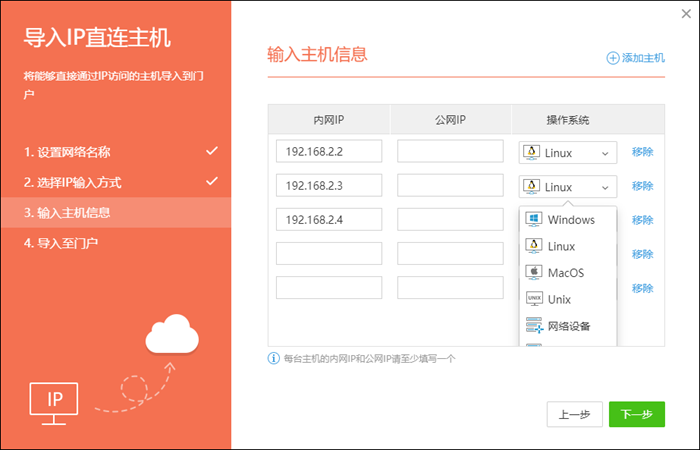The height and width of the screenshot is (450, 700).
Task: Pick the MacOS apple icon option
Action: point(534,272)
